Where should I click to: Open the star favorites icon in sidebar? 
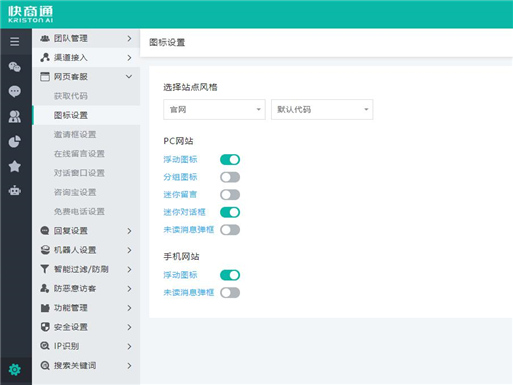coord(15,166)
